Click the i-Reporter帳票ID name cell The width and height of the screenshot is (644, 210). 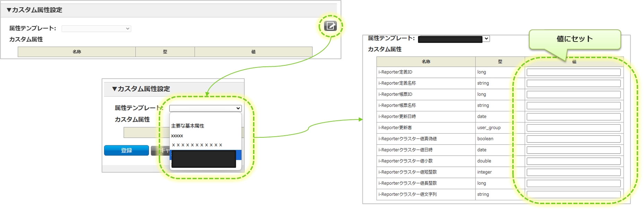click(x=426, y=94)
